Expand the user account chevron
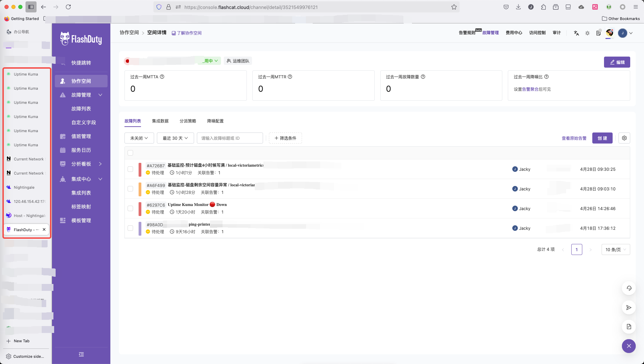 tap(631, 33)
